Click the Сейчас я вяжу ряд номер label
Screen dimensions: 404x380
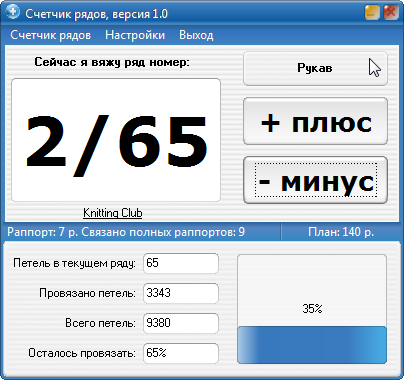112,62
